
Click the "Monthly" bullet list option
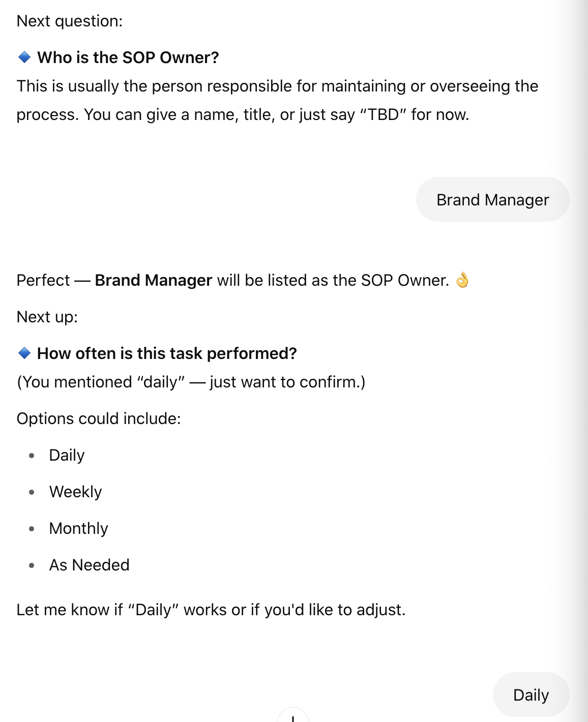click(x=78, y=528)
